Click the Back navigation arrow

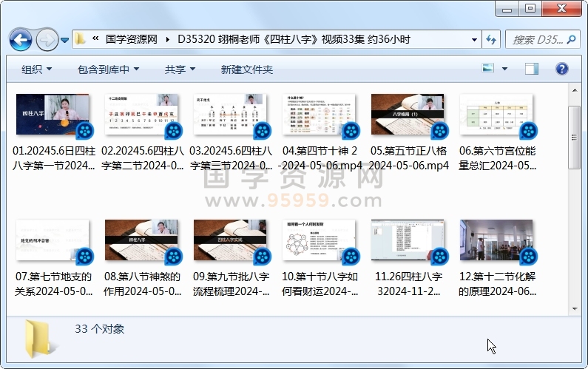coord(20,39)
